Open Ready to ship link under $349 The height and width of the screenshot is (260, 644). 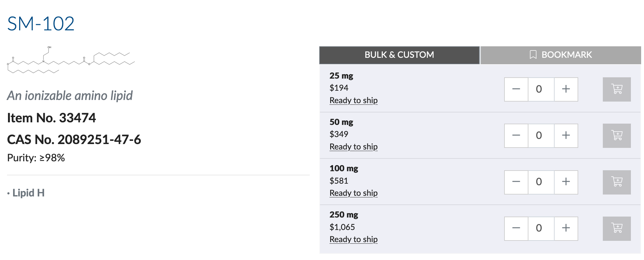point(353,147)
